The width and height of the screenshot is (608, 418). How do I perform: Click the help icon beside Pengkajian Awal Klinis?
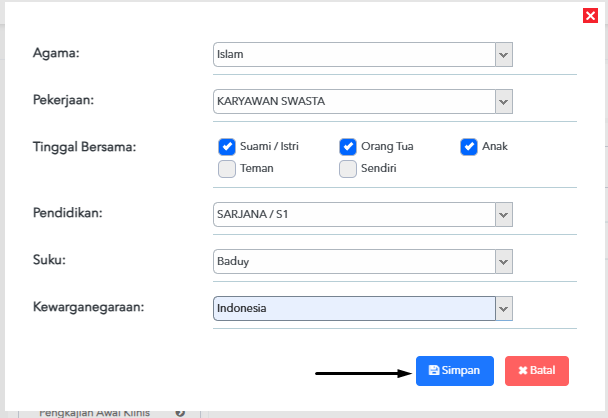(x=180, y=413)
